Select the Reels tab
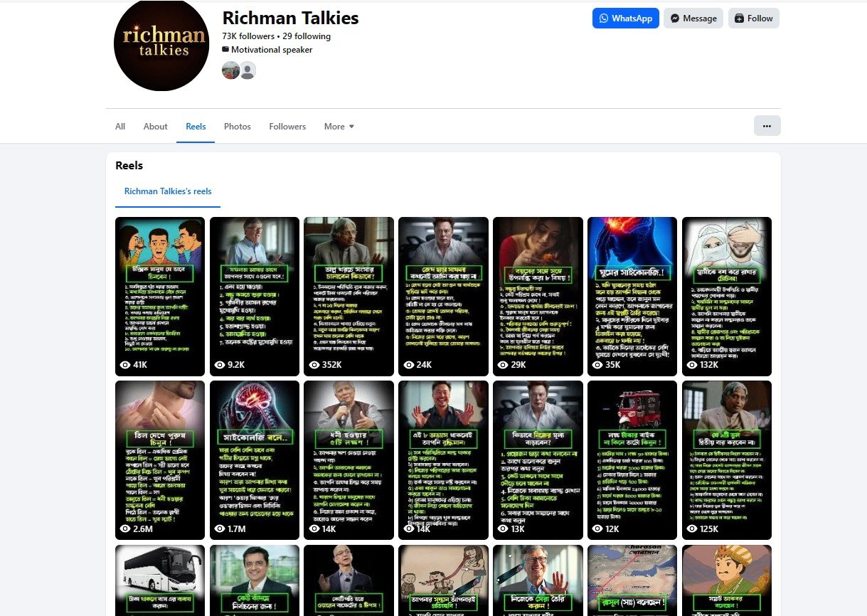The width and height of the screenshot is (867, 616). click(196, 127)
